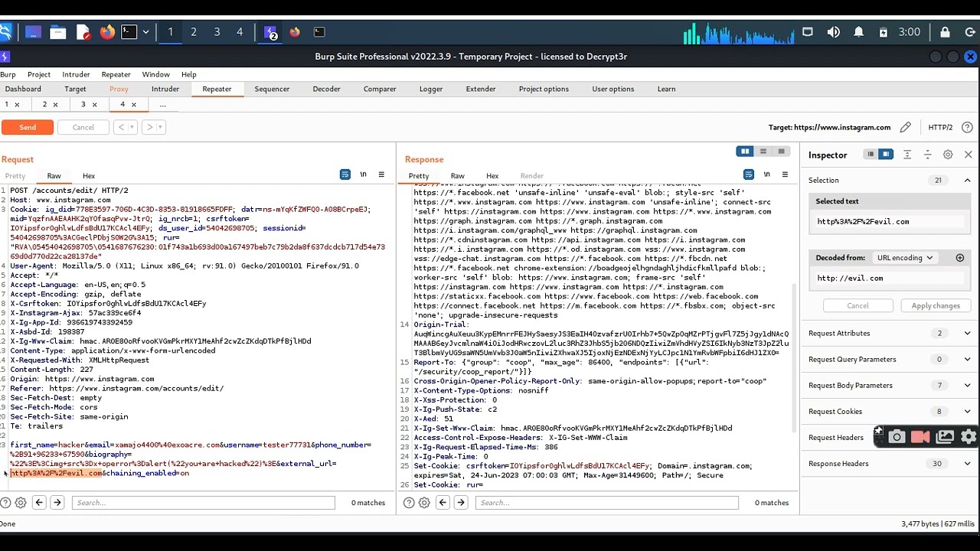The width and height of the screenshot is (980, 551).
Task: Collapse the Selection section
Action: (967, 181)
